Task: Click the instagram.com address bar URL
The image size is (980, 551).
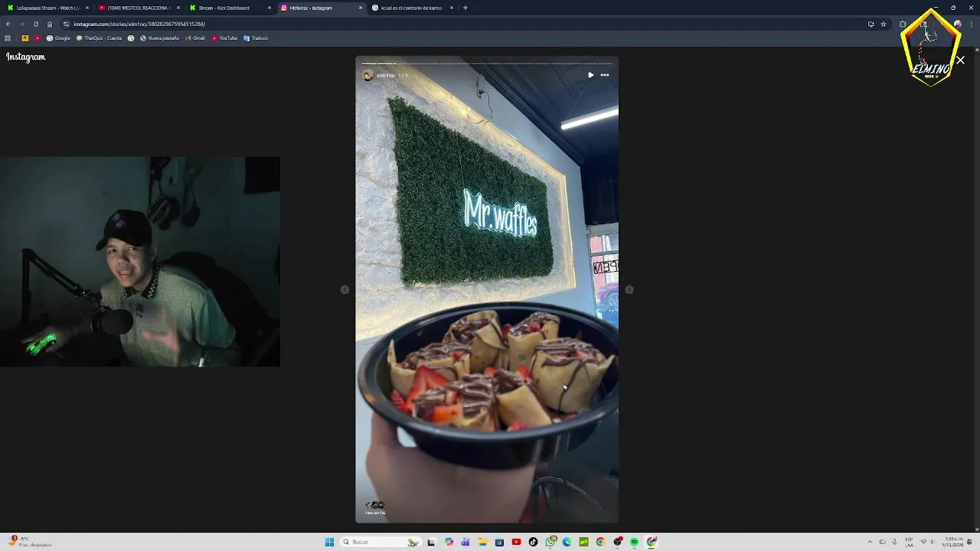Action: pos(139,24)
